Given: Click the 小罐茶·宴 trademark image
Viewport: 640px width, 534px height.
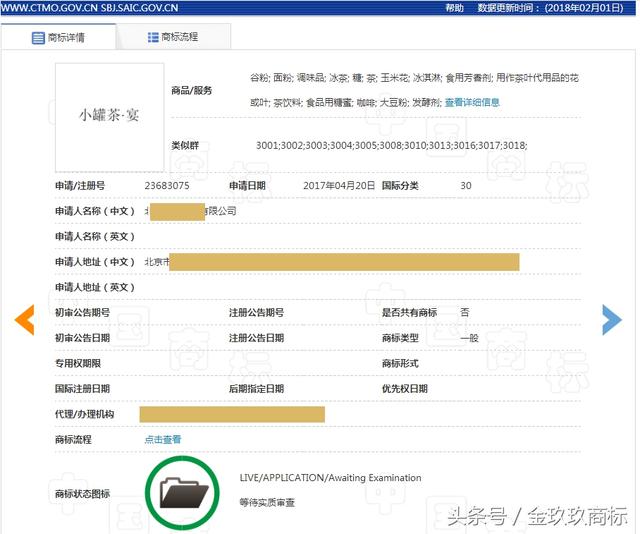Looking at the screenshot, I should click(109, 117).
